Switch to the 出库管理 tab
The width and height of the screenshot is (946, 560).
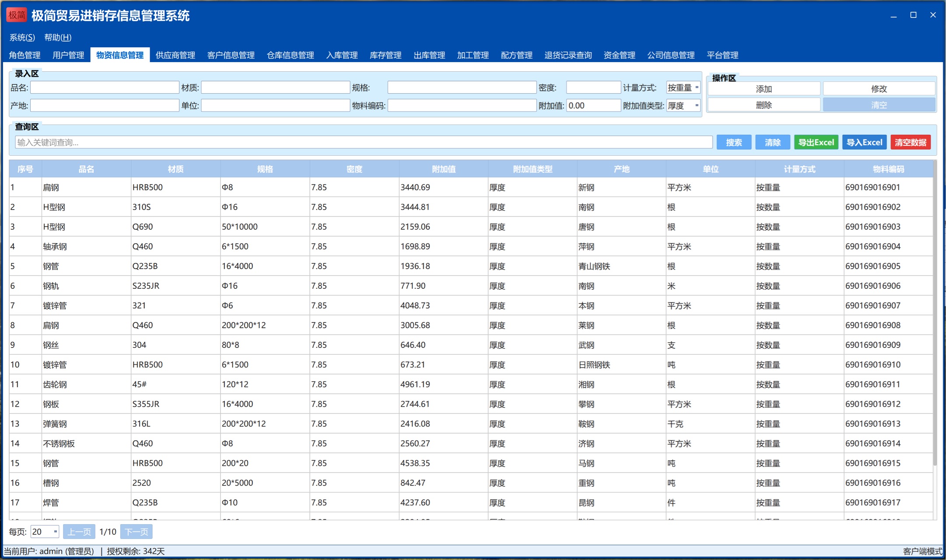point(429,55)
